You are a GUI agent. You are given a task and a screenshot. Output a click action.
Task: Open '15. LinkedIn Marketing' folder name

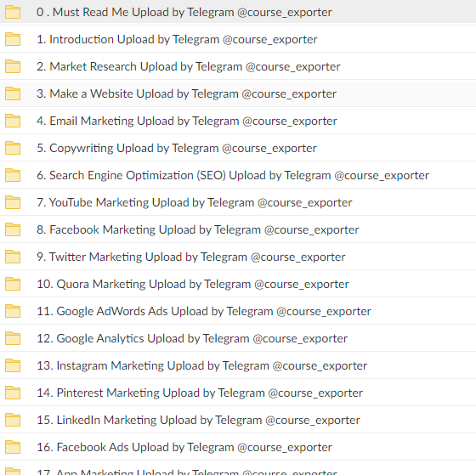[198, 420]
